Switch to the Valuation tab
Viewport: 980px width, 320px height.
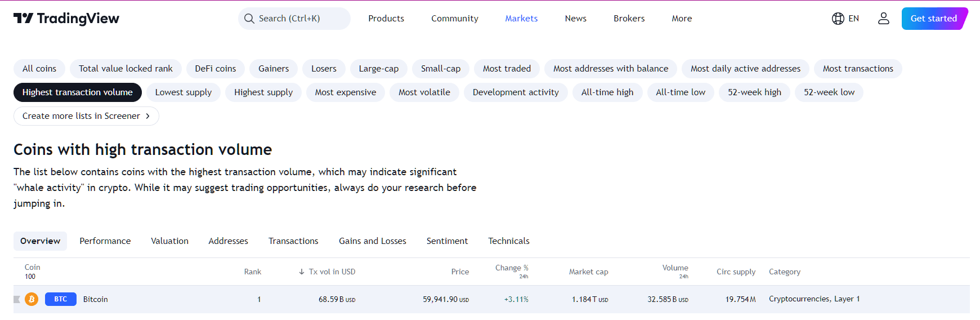point(169,241)
